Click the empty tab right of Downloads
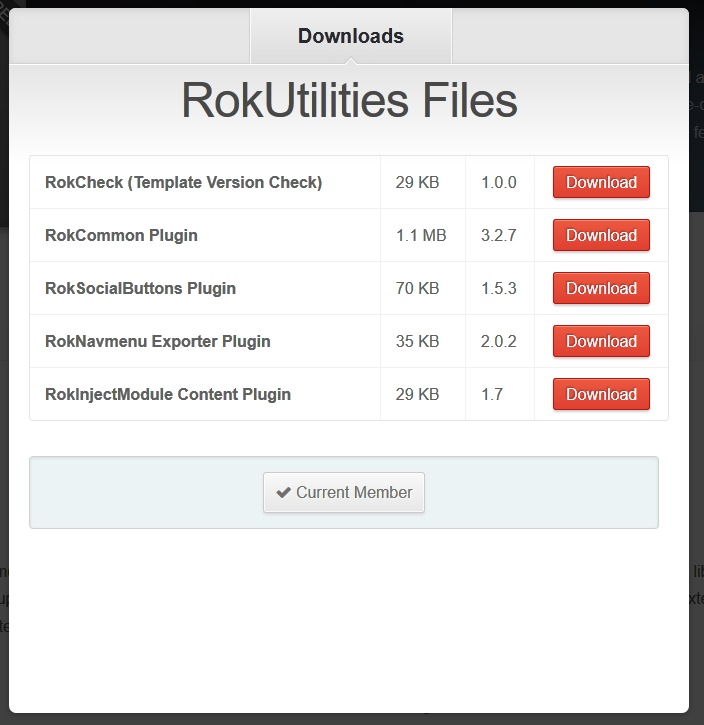 point(570,36)
